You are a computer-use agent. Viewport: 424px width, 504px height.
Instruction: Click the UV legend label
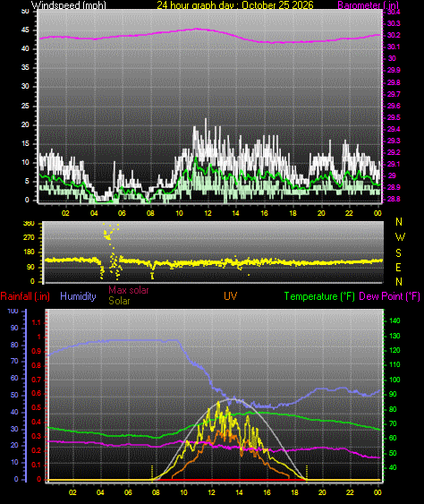pyautogui.click(x=230, y=296)
